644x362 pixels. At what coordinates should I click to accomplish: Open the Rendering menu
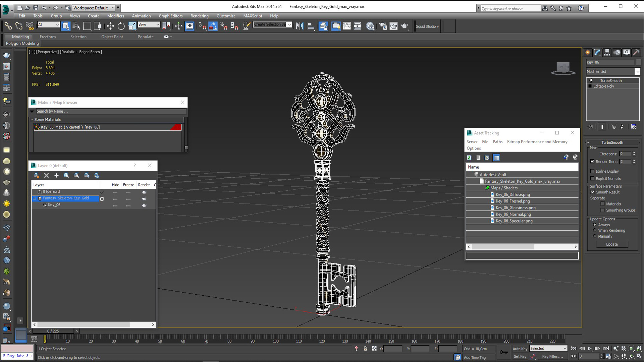pyautogui.click(x=199, y=16)
